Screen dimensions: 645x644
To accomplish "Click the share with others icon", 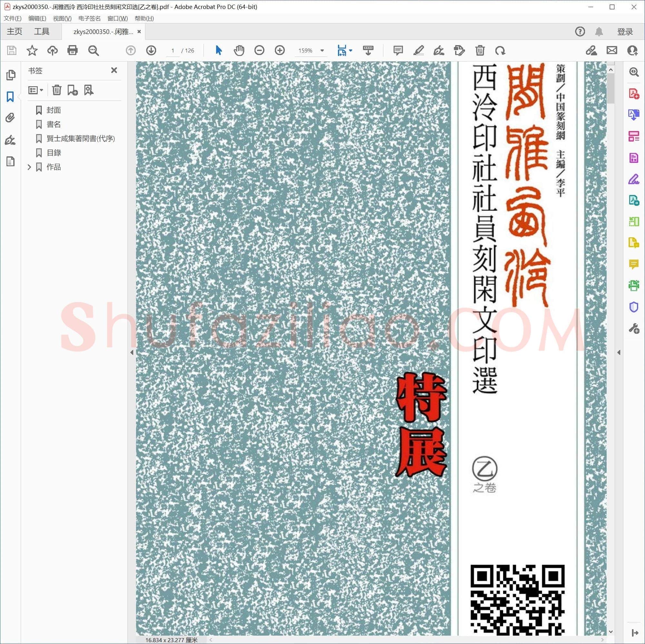I will click(x=632, y=50).
